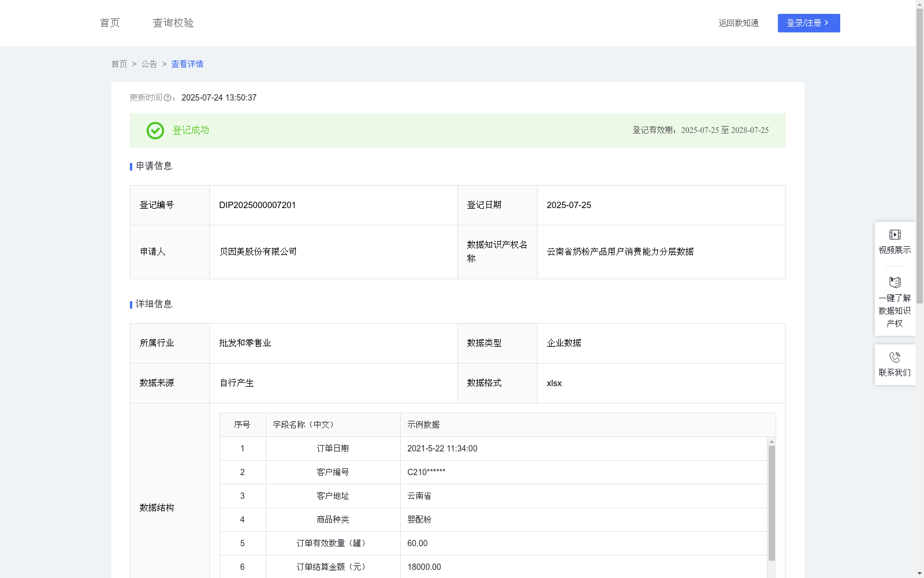Click the data format value xlsx
This screenshot has height=578, width=924.
coord(554,383)
